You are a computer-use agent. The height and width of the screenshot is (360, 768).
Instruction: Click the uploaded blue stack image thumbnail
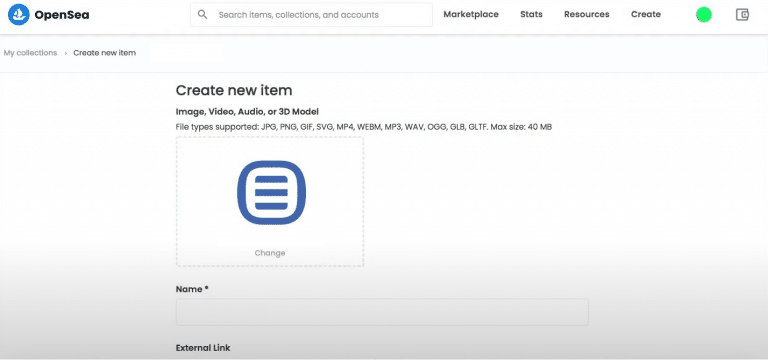pyautogui.click(x=271, y=192)
